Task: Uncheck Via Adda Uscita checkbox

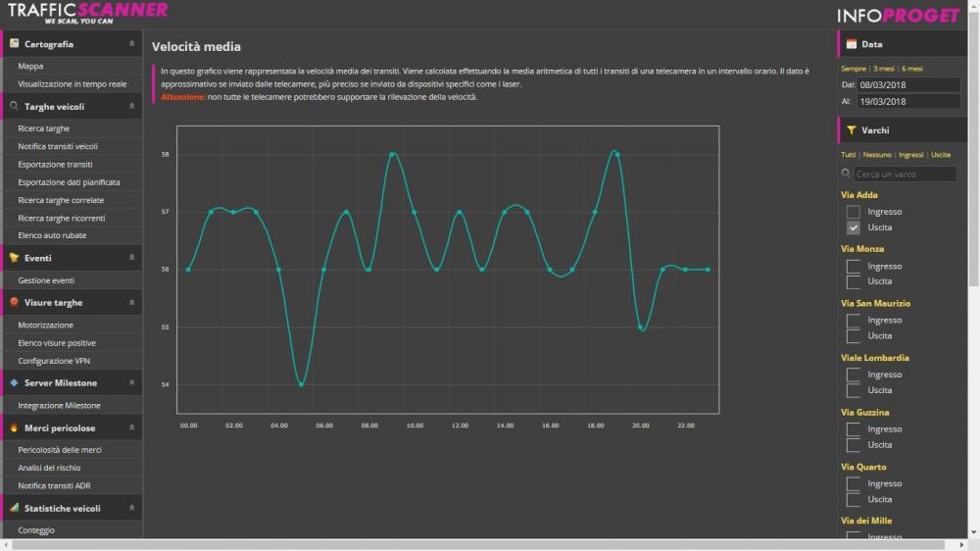Action: pos(854,227)
